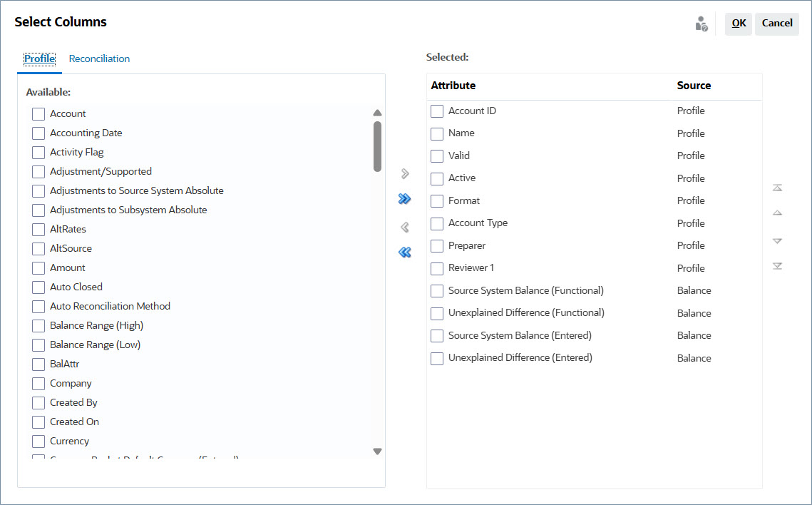Screen dimensions: 812x505
Task: Click the Cancel button
Action: [x=776, y=23]
